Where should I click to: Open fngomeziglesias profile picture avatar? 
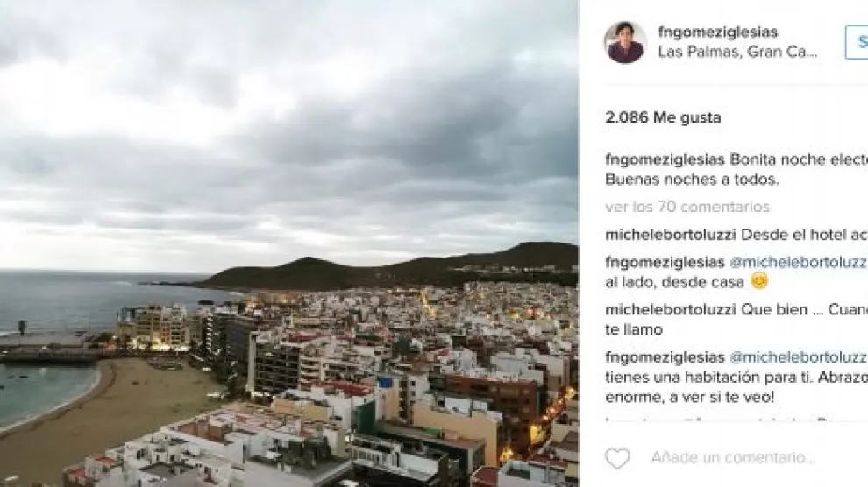(x=625, y=43)
